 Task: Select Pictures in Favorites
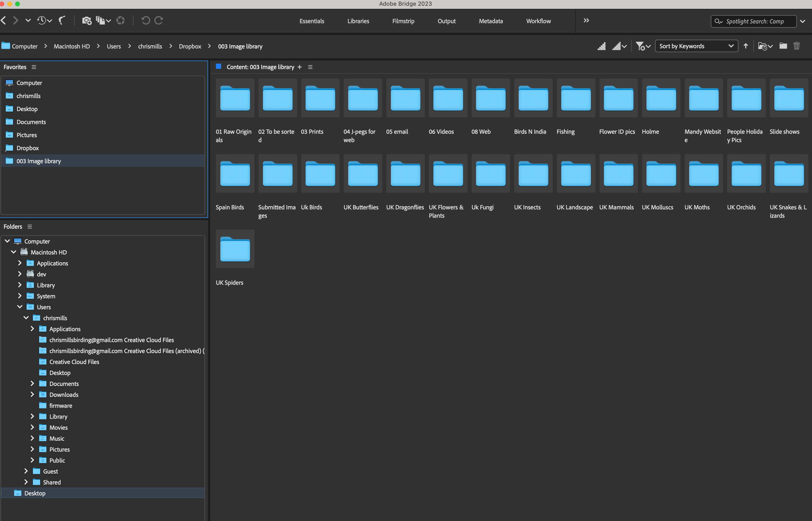103,135
